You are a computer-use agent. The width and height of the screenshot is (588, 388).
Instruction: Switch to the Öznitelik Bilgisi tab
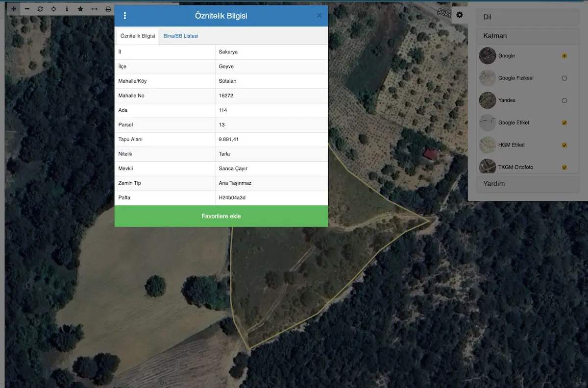[x=138, y=36]
